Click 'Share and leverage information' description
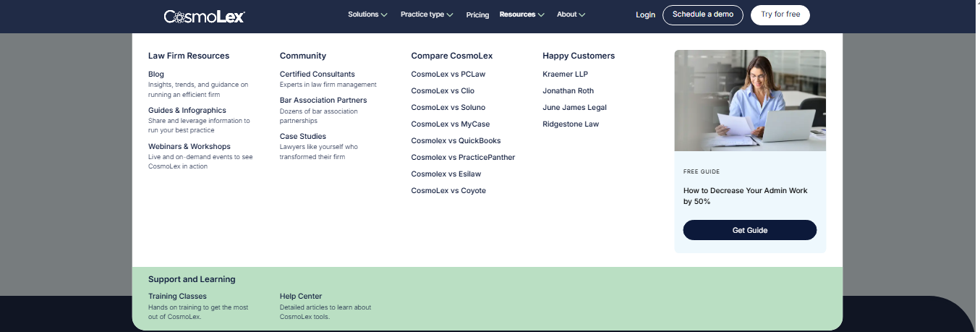 pos(199,126)
